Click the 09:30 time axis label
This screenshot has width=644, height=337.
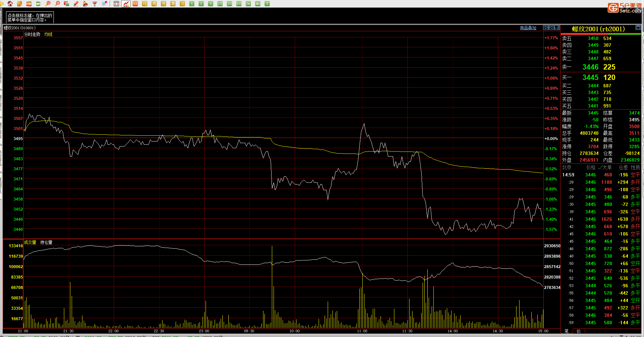pos(249,331)
